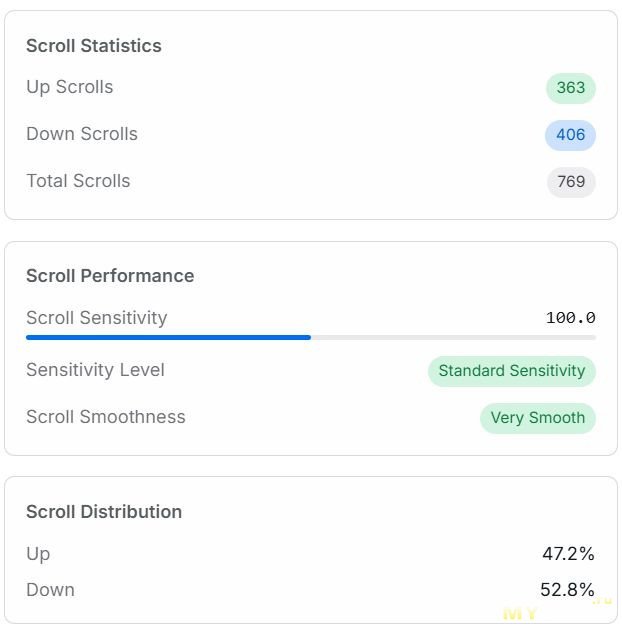Viewport: 622px width, 630px height.
Task: Click the Scroll Statistics heading
Action: [93, 46]
